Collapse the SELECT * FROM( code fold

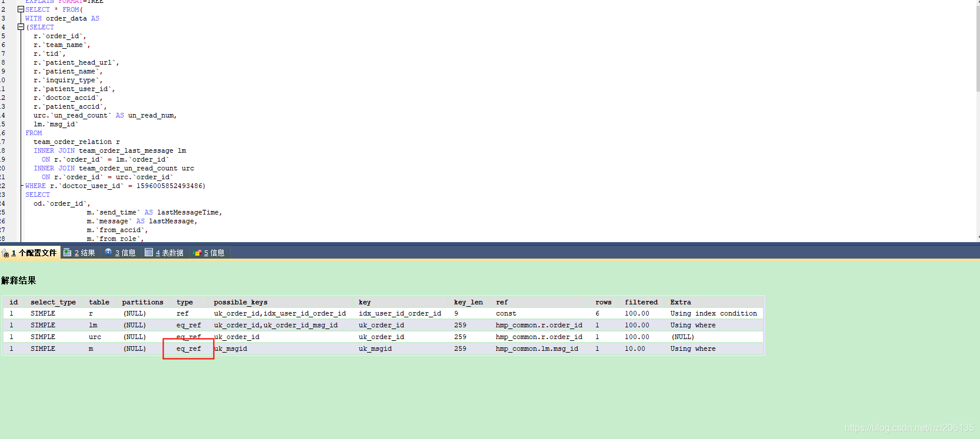(x=21, y=9)
